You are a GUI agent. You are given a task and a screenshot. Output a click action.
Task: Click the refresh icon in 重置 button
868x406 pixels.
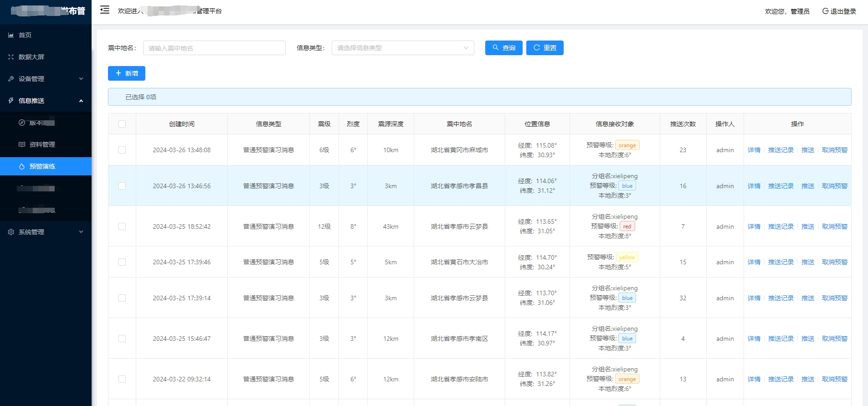[x=537, y=47]
